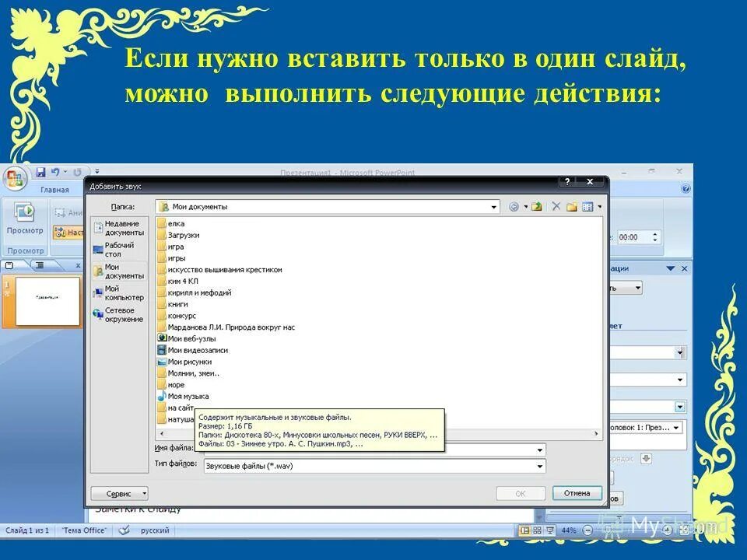Select Рабочий стол in places bar
Image resolution: width=747 pixels, height=560 pixels.
pos(119,250)
